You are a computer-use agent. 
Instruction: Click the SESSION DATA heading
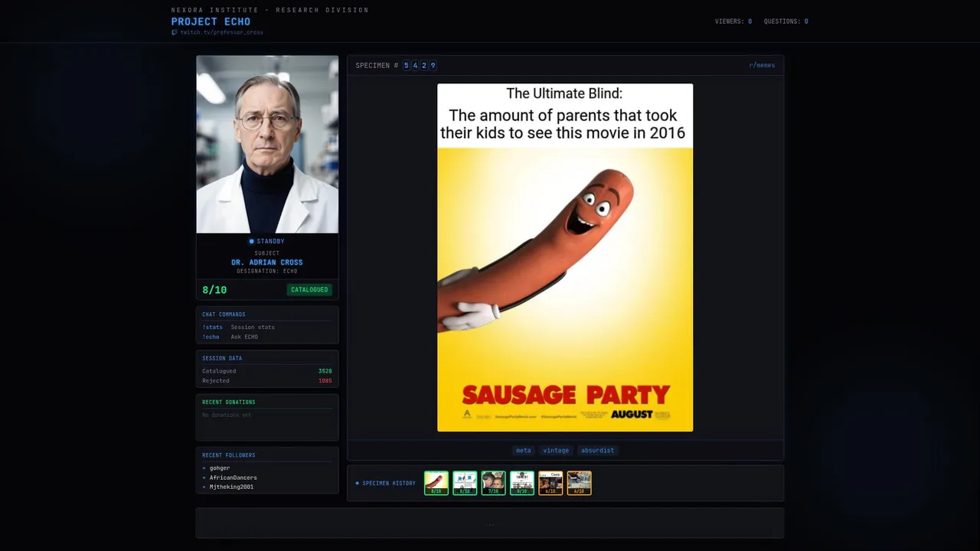click(222, 358)
